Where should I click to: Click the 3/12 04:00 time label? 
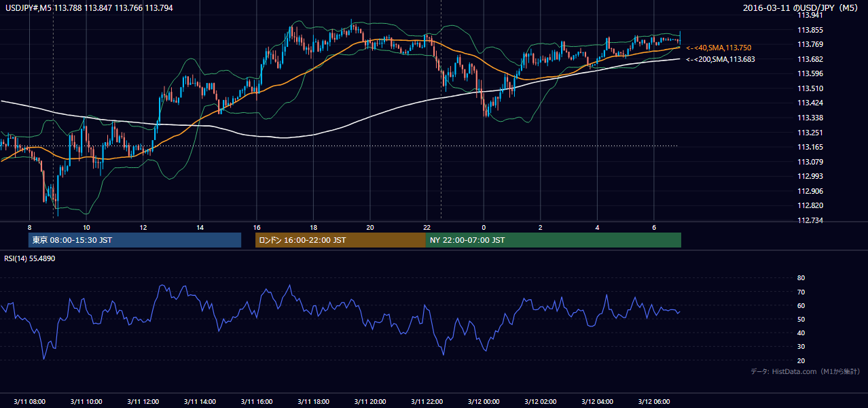[x=597, y=402]
